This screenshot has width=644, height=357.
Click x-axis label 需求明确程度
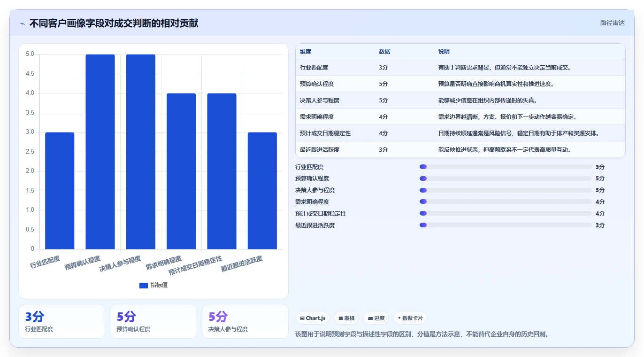tap(164, 263)
